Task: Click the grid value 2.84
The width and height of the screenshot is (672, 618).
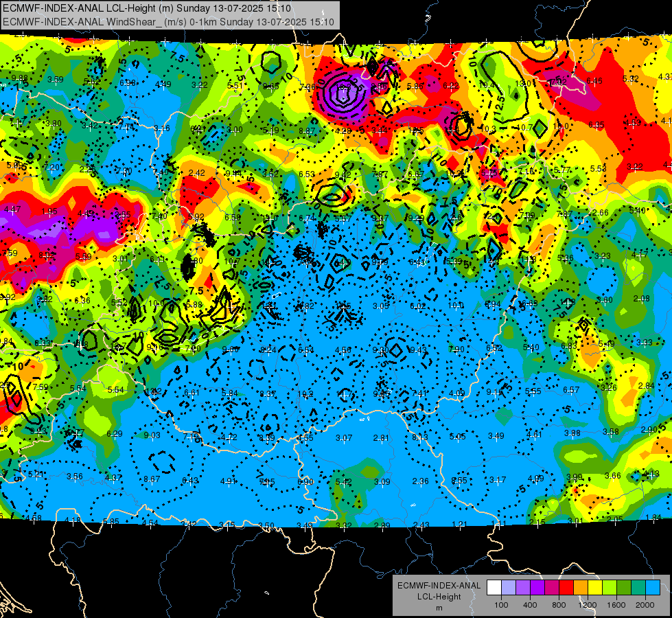Action: coord(647,385)
